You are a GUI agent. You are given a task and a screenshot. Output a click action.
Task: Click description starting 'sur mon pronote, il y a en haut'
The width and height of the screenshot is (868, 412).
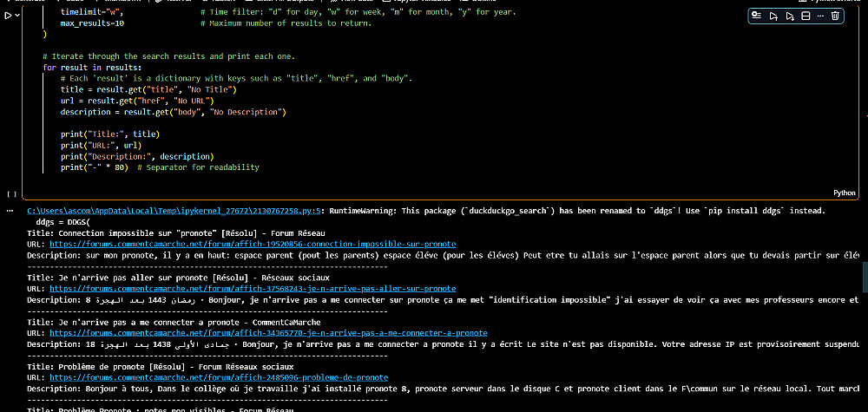(x=443, y=255)
